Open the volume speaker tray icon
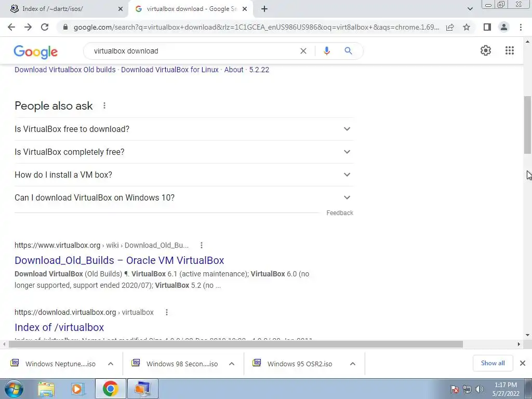 480,389
